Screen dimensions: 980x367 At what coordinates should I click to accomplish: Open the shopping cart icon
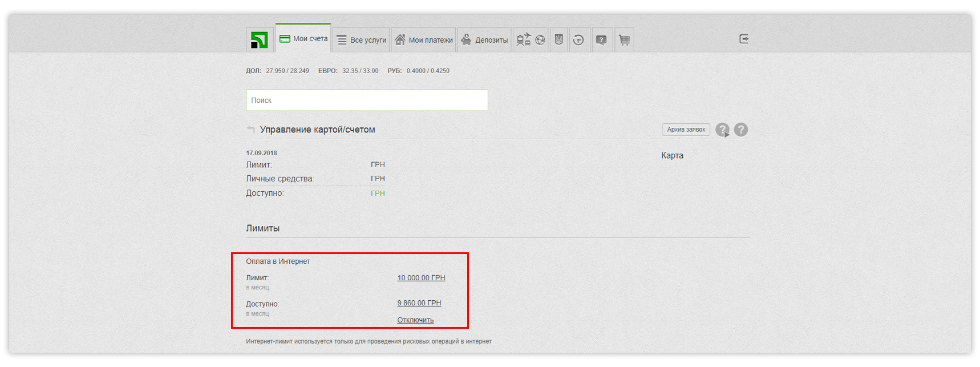point(625,40)
